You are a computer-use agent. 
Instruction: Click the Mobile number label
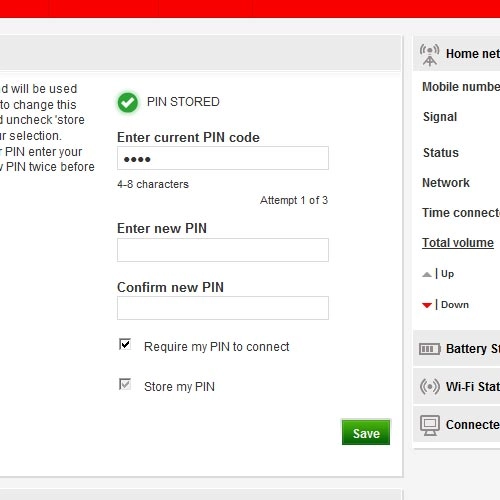[461, 87]
